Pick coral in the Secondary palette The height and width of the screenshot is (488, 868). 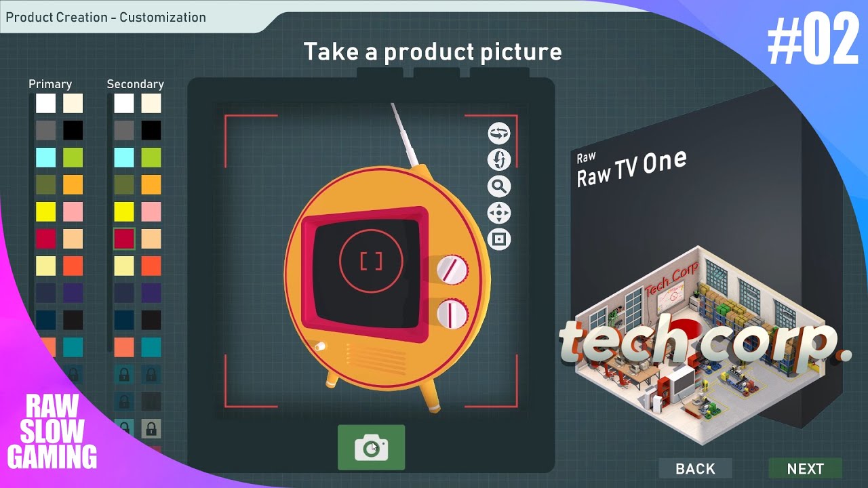(124, 347)
